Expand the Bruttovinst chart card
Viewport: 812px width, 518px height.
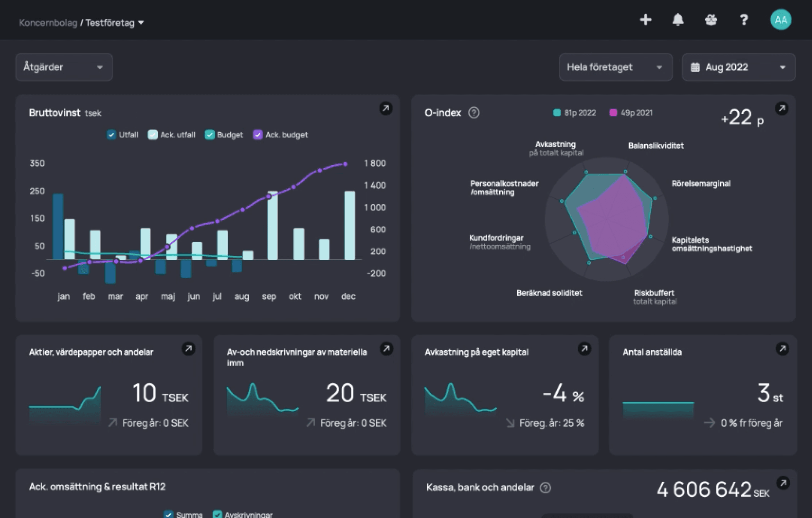(386, 109)
